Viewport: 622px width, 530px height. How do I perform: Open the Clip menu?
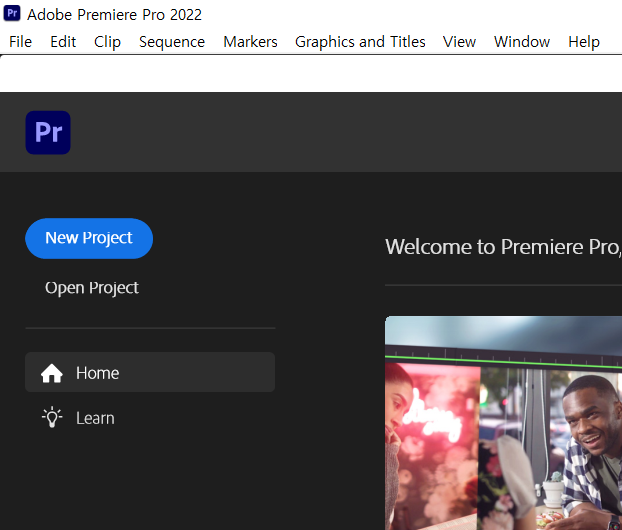coord(107,42)
